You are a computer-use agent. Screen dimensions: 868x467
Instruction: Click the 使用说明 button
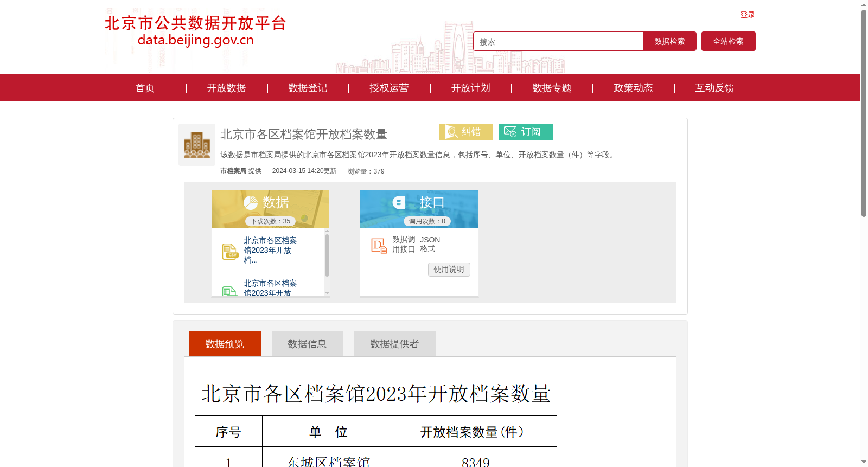pyautogui.click(x=449, y=270)
